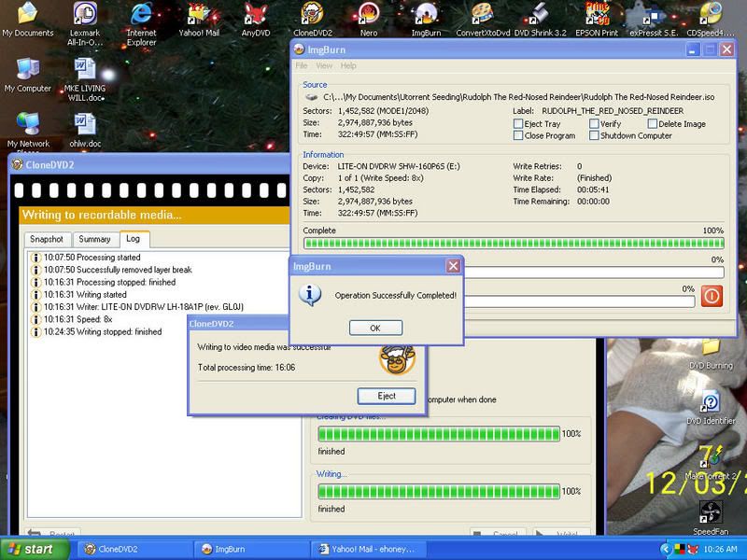Launch the DVD Shrink 3.2 desktop shortcut

coord(541,19)
